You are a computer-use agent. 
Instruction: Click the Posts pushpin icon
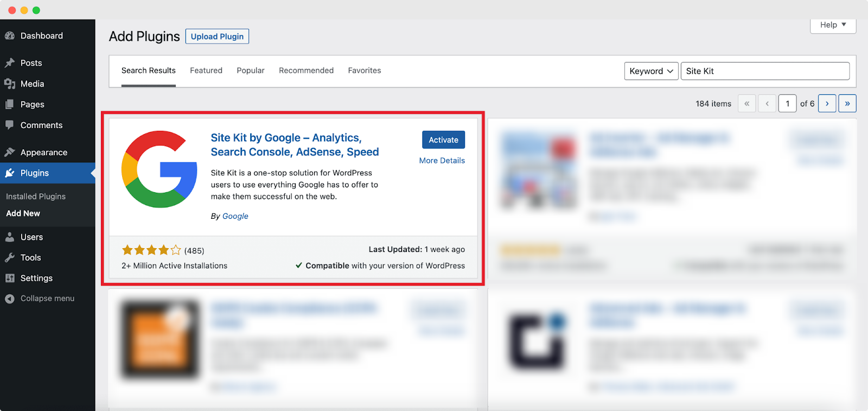10,63
